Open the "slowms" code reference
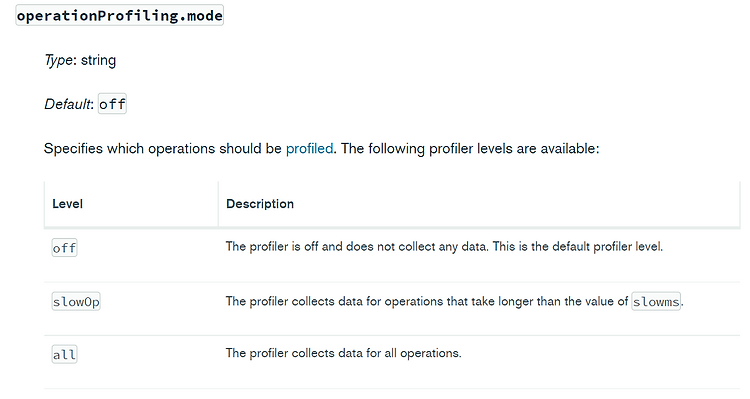The image size is (750, 399). 656,301
